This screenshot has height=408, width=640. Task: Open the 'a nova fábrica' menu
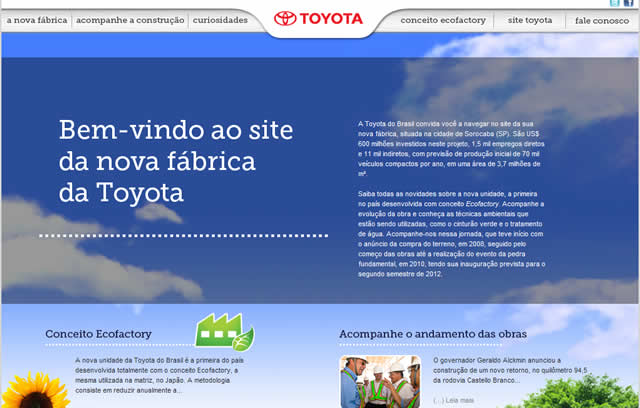tap(35, 20)
